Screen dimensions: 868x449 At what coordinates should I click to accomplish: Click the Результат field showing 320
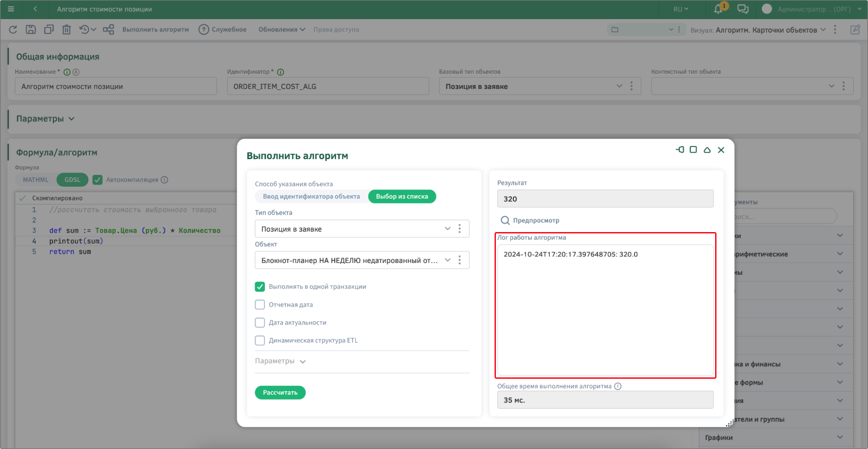tap(605, 199)
